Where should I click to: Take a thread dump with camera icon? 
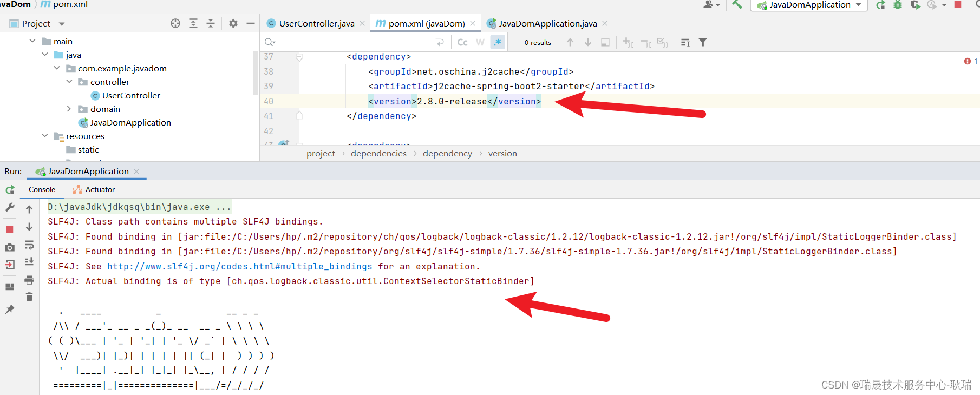click(10, 247)
